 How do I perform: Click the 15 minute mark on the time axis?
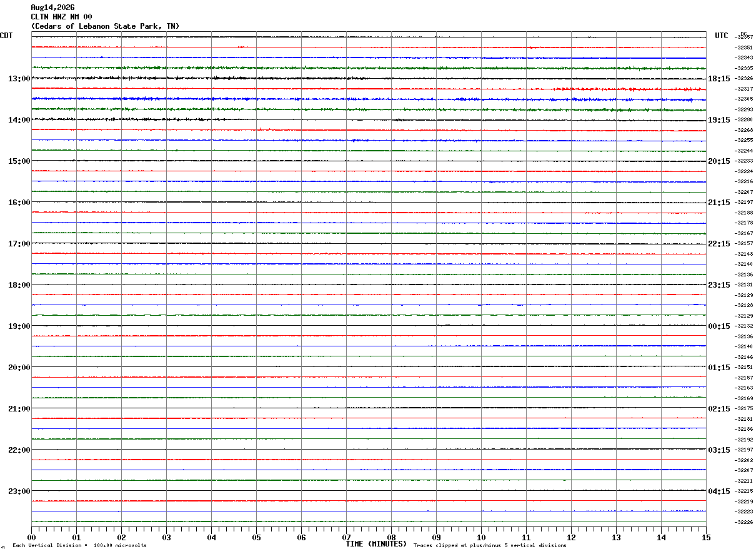click(706, 537)
